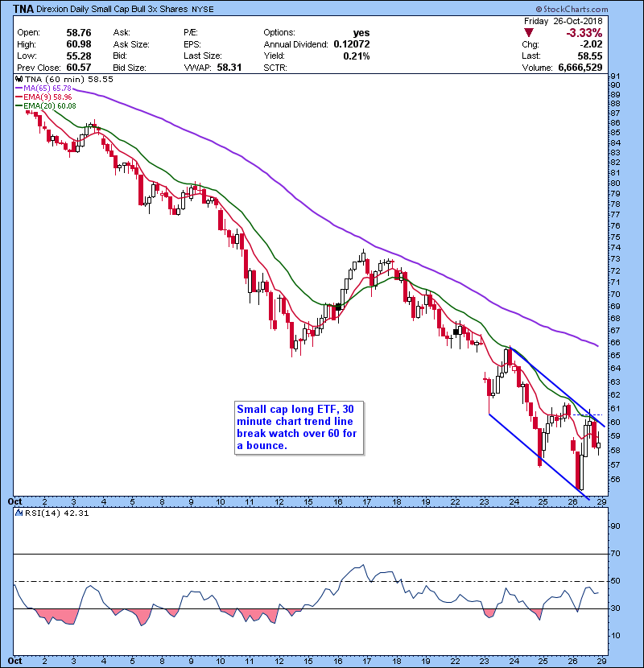The image size is (644, 668).
Task: Select the bold TNA ticker in the title
Action: pos(23,9)
